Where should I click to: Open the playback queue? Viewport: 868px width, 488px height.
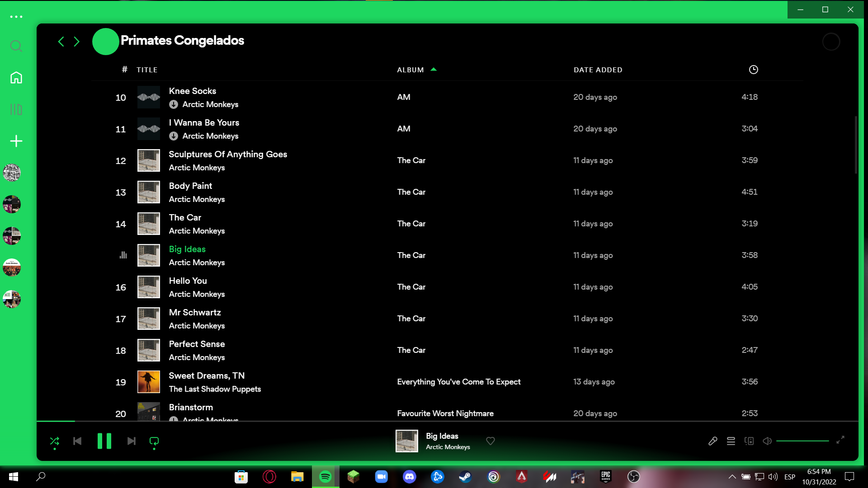point(731,441)
